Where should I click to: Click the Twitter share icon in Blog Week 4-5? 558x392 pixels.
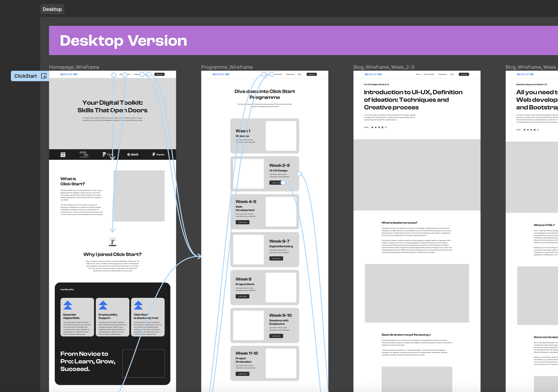[528, 130]
